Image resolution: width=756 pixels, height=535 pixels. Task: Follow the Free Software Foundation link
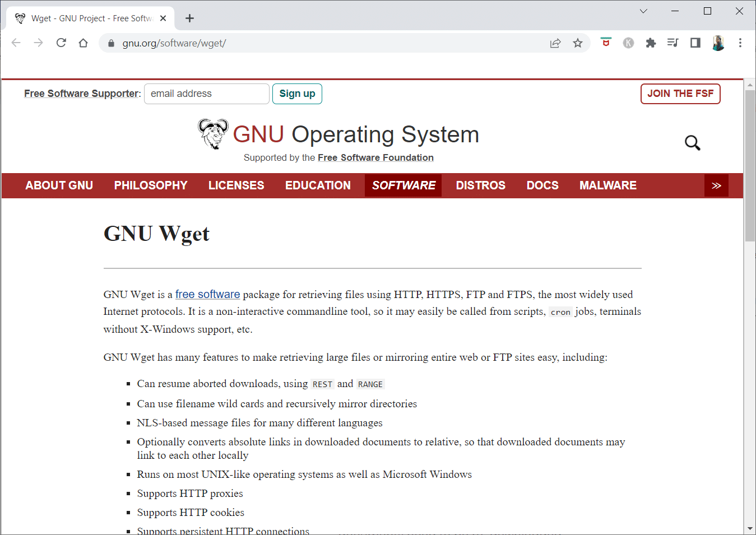click(x=375, y=158)
